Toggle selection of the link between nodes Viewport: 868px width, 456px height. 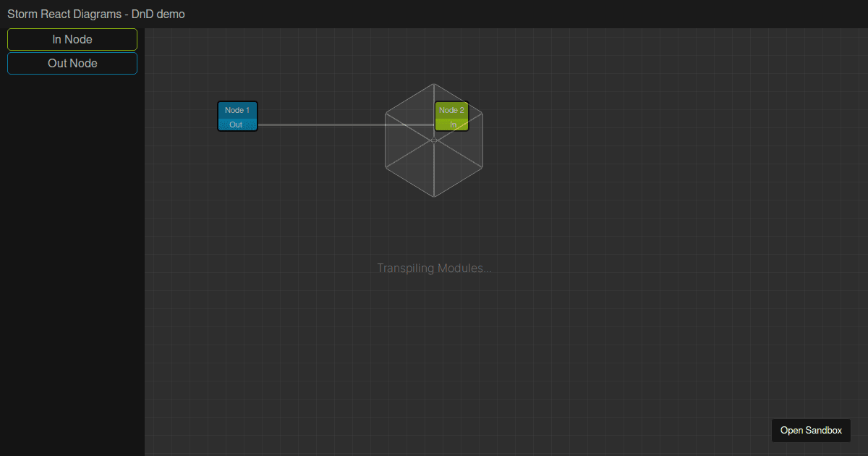(340, 124)
